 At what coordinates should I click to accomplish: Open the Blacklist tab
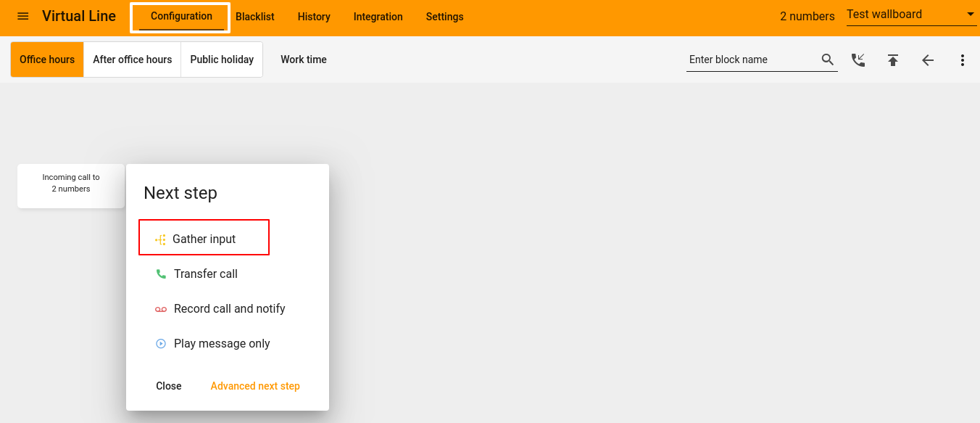coord(255,17)
